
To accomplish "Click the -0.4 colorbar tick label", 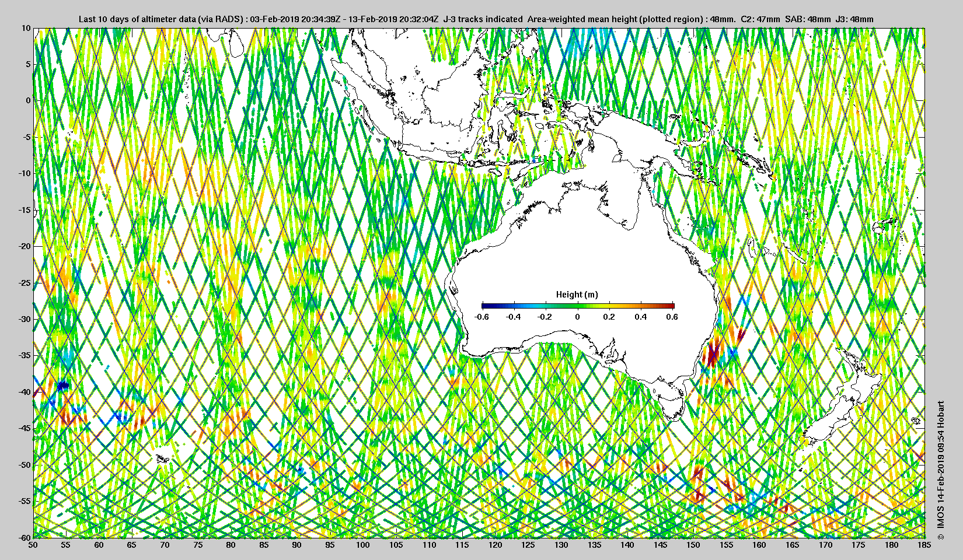I will [514, 317].
